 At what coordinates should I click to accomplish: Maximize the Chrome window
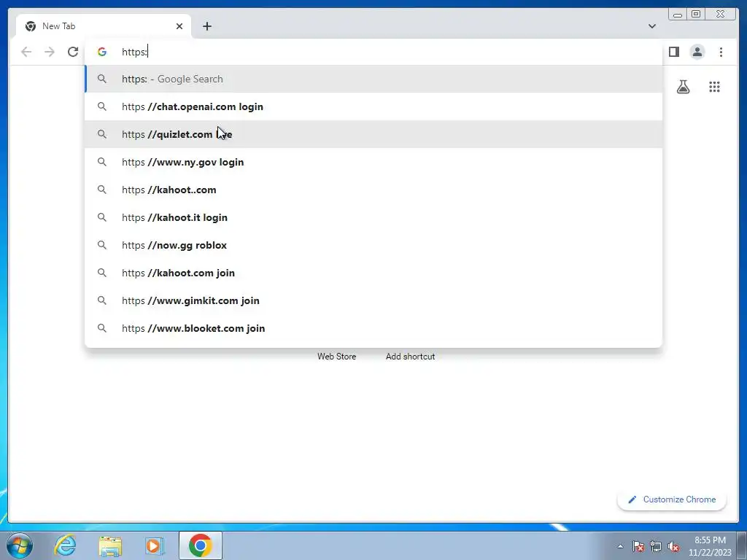(x=696, y=15)
